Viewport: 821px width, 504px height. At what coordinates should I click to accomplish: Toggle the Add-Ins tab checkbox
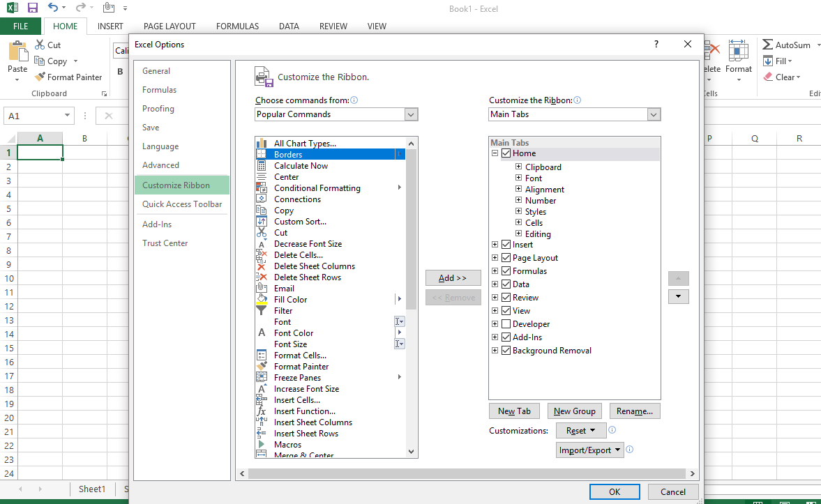506,337
